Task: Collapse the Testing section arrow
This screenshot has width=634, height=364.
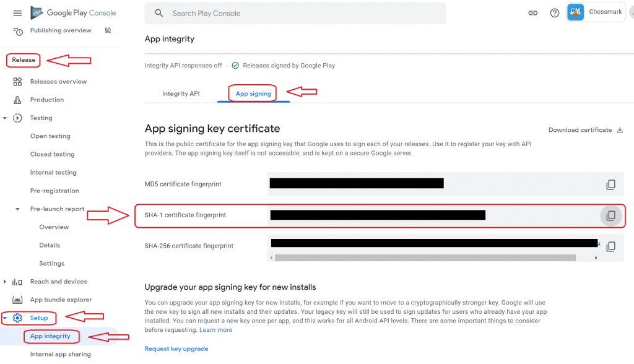Action: click(x=5, y=118)
